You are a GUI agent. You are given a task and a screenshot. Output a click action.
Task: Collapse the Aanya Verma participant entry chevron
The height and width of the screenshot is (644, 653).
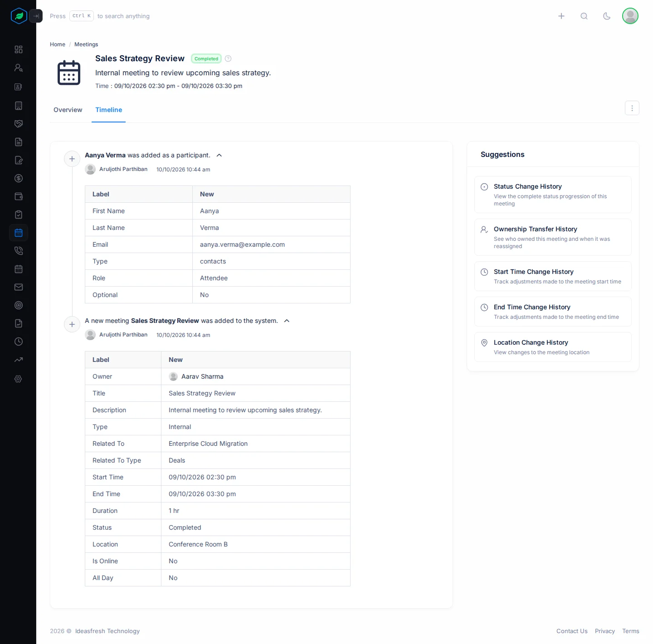(x=219, y=155)
